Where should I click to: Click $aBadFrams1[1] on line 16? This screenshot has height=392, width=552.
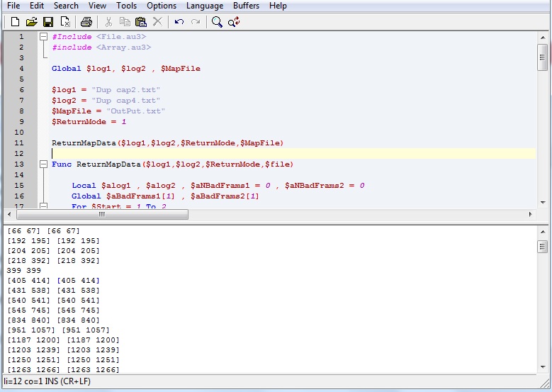[140, 196]
